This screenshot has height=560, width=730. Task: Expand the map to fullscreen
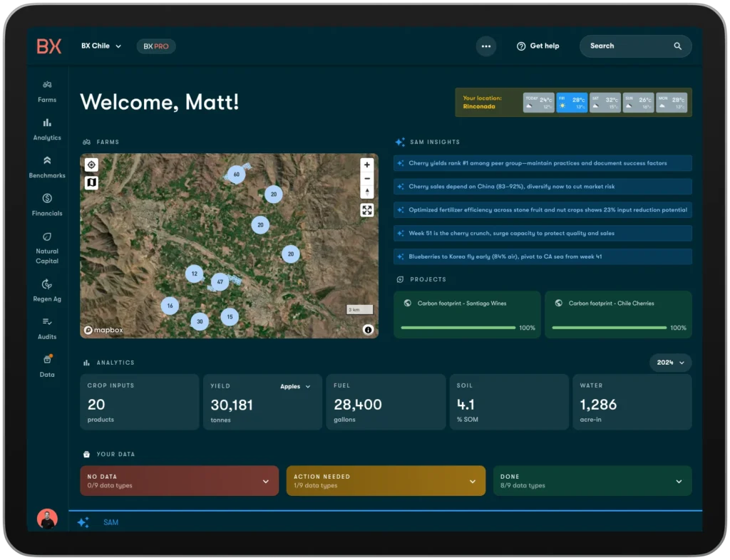[366, 210]
